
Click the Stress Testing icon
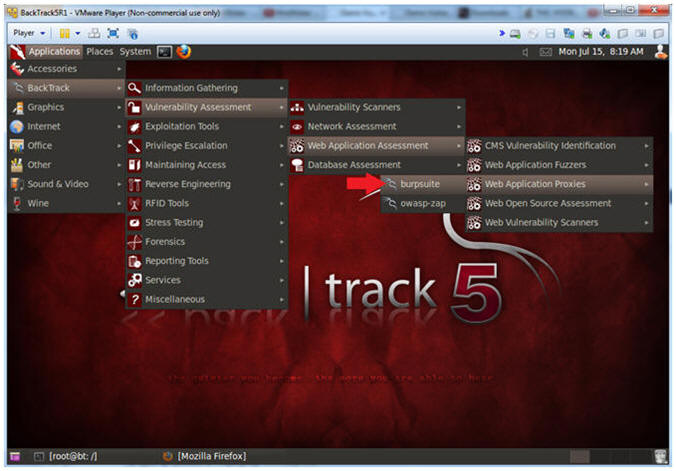135,223
